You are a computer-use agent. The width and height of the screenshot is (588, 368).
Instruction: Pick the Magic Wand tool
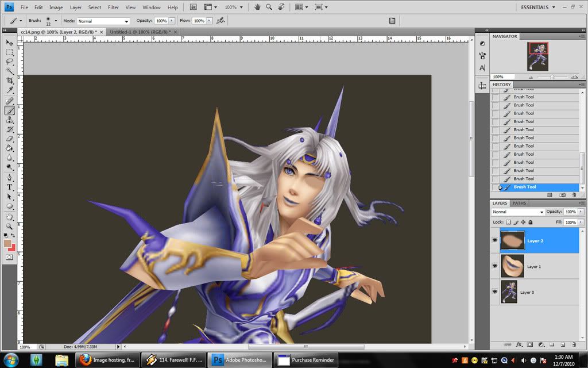pos(10,71)
